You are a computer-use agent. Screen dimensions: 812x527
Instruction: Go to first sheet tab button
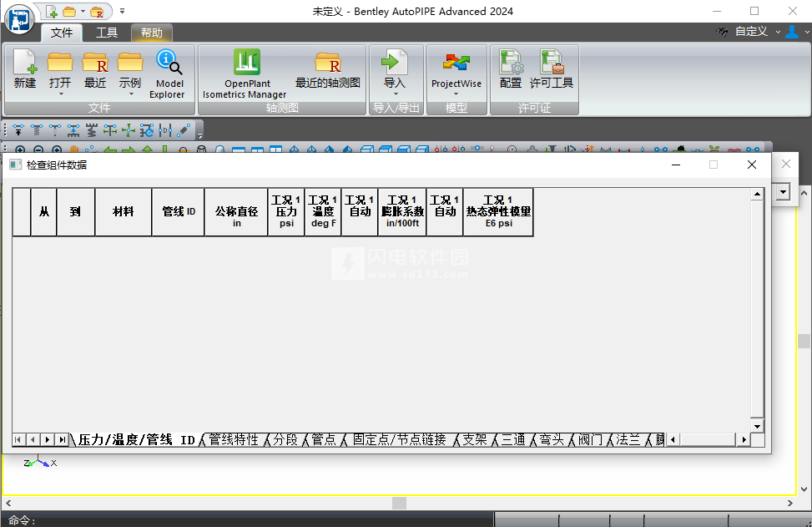(18, 439)
